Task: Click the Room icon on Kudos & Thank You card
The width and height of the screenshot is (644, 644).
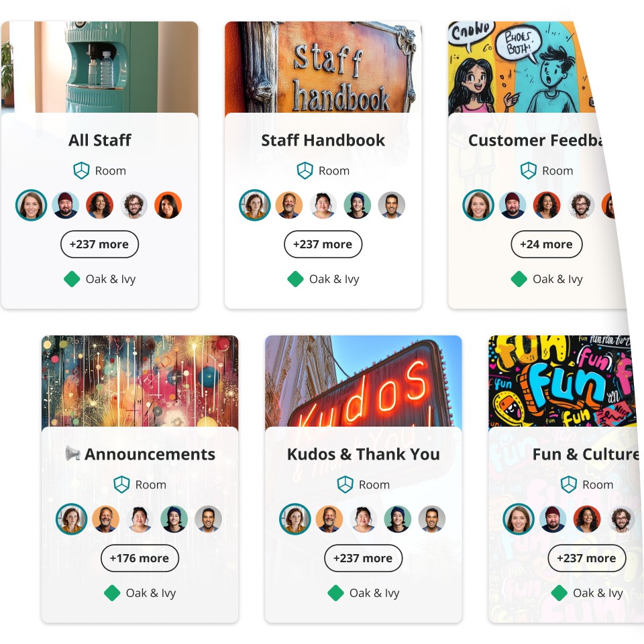Action: (x=345, y=484)
